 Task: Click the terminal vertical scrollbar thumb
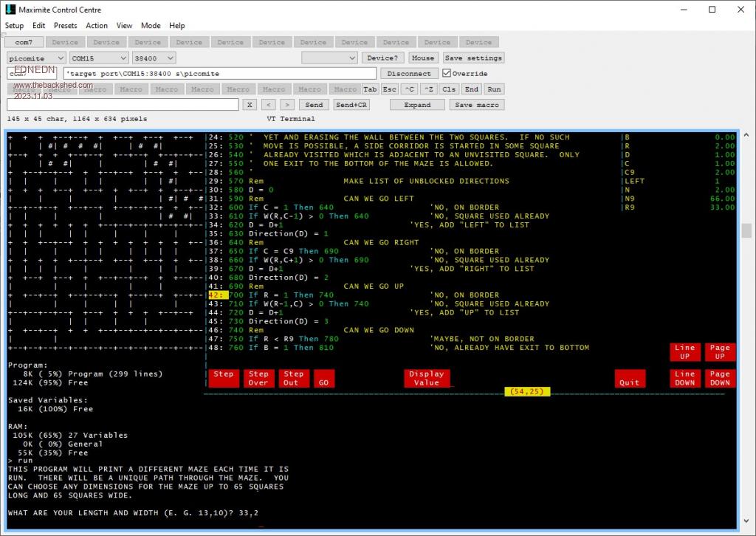746,231
